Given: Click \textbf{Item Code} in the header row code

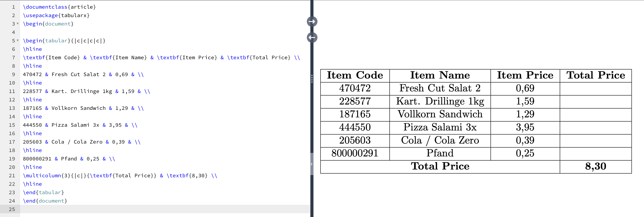Looking at the screenshot, I should tap(51, 57).
